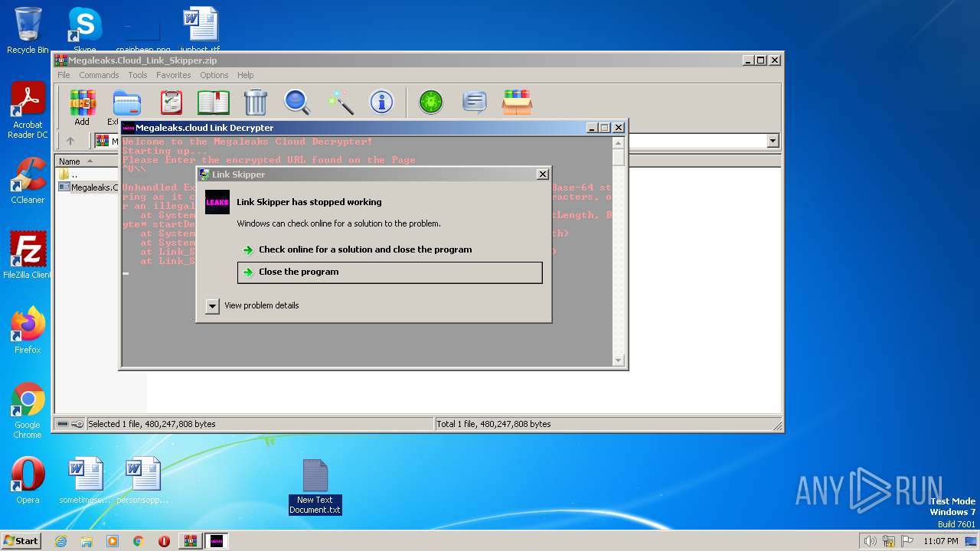Open Media Player from the taskbar
The image size is (980, 551).
[113, 541]
